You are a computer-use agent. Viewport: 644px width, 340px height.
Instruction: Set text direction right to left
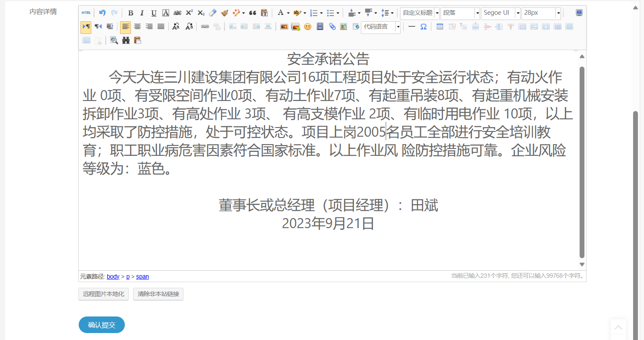(x=98, y=27)
